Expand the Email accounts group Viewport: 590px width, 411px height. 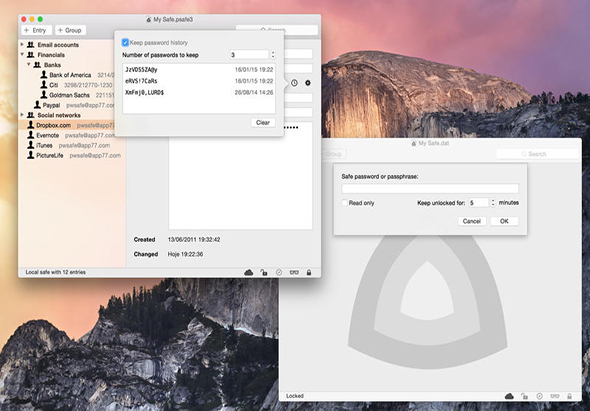click(x=22, y=44)
